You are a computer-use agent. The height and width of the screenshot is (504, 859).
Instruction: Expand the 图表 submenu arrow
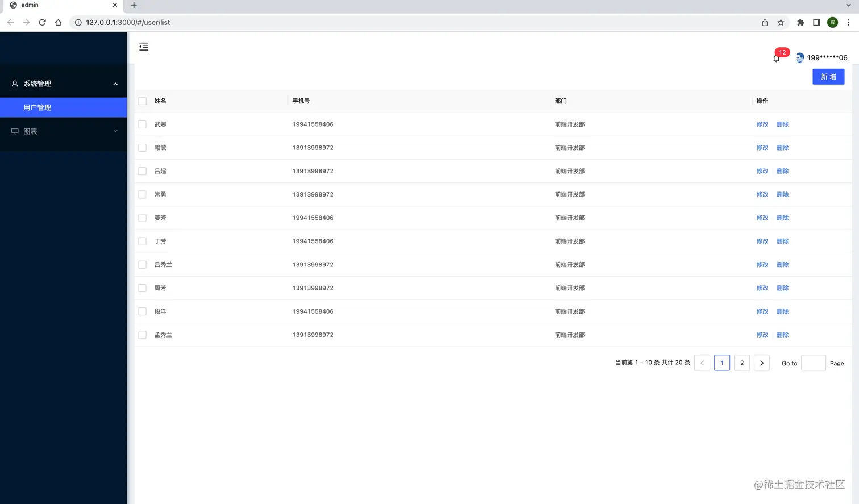pyautogui.click(x=115, y=131)
